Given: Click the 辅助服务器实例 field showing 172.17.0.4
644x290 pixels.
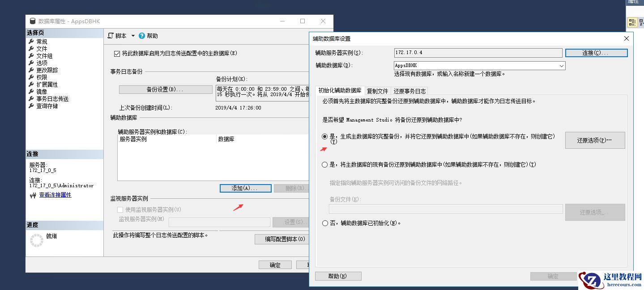Looking at the screenshot, I should coord(477,52).
